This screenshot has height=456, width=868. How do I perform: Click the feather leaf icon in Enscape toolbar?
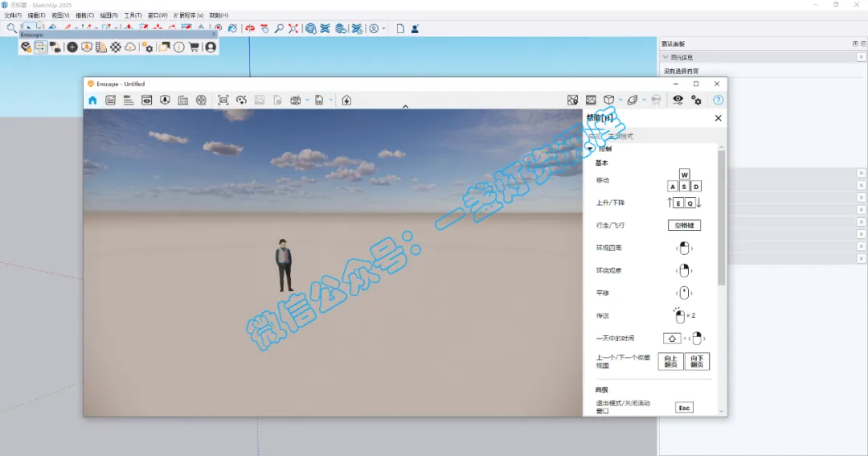(633, 101)
